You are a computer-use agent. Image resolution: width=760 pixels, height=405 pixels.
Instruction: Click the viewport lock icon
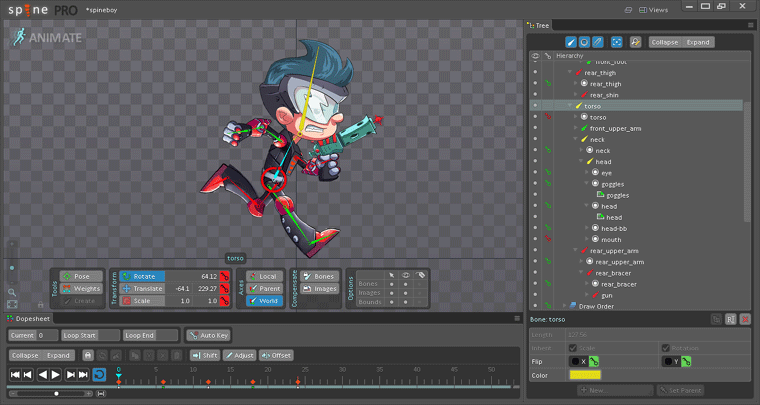pyautogui.click(x=41, y=305)
